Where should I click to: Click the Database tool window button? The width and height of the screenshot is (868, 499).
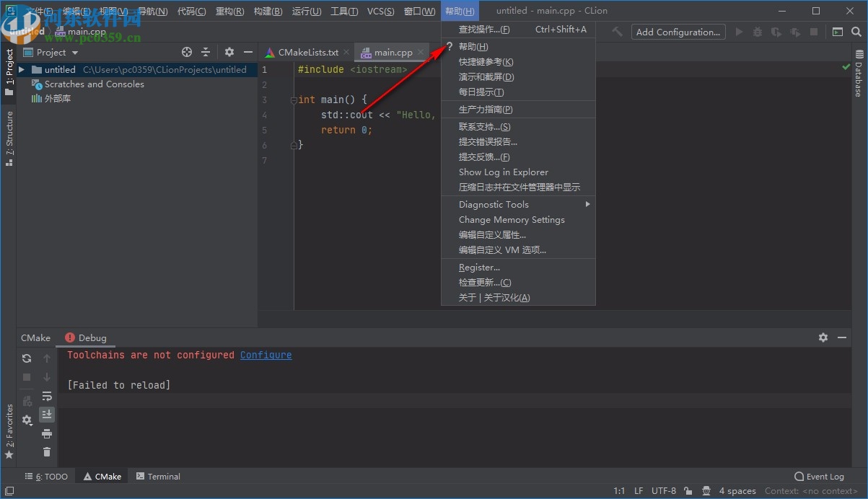pos(858,79)
